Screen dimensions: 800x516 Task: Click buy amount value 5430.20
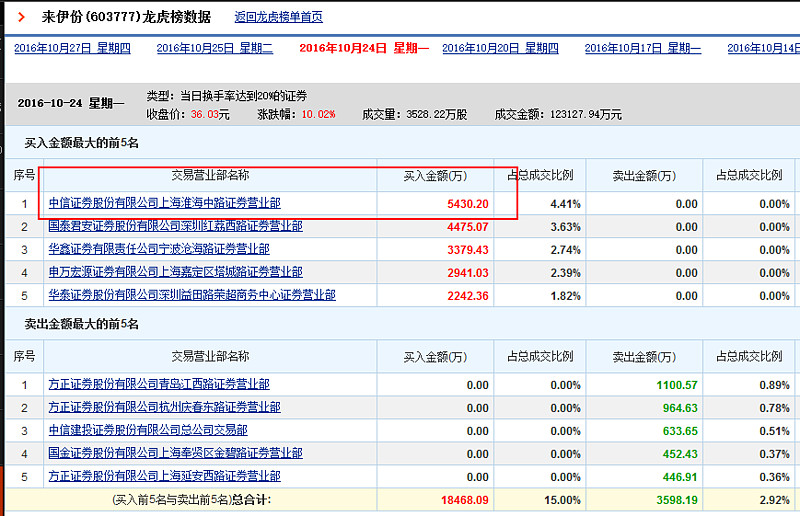click(468, 204)
